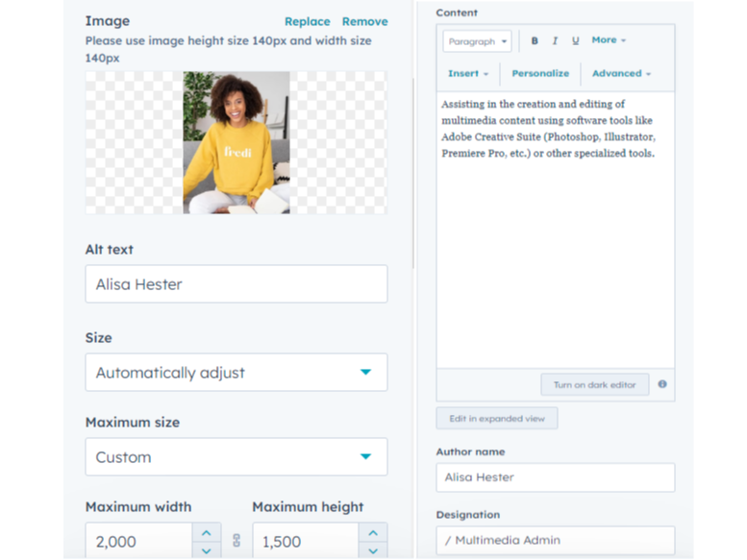This screenshot has height=560, width=747.
Task: Decrease Maximum width with down arrow
Action: 207,550
